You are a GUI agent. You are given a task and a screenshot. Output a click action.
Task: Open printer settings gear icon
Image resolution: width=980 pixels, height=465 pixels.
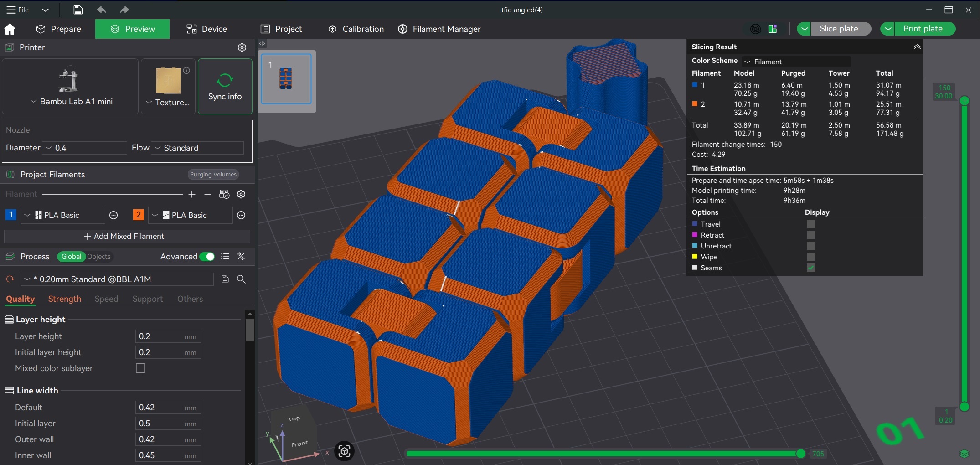click(242, 47)
